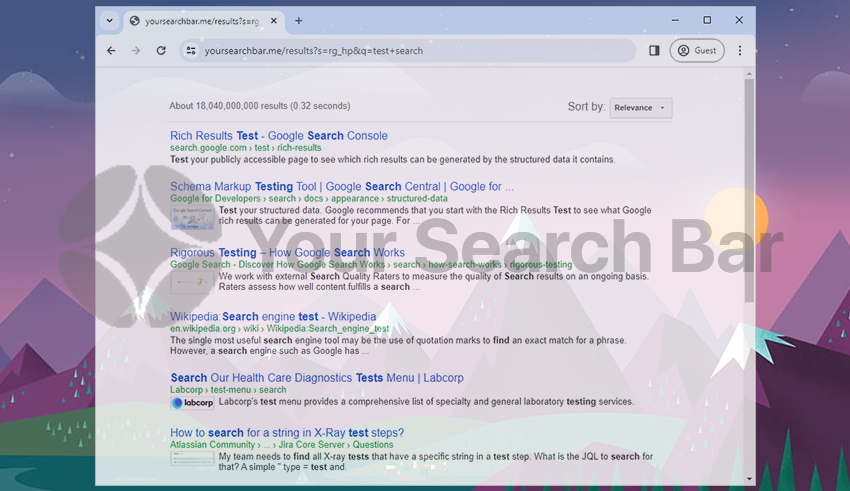View site information icon in address bar
850x491 pixels.
coord(191,50)
